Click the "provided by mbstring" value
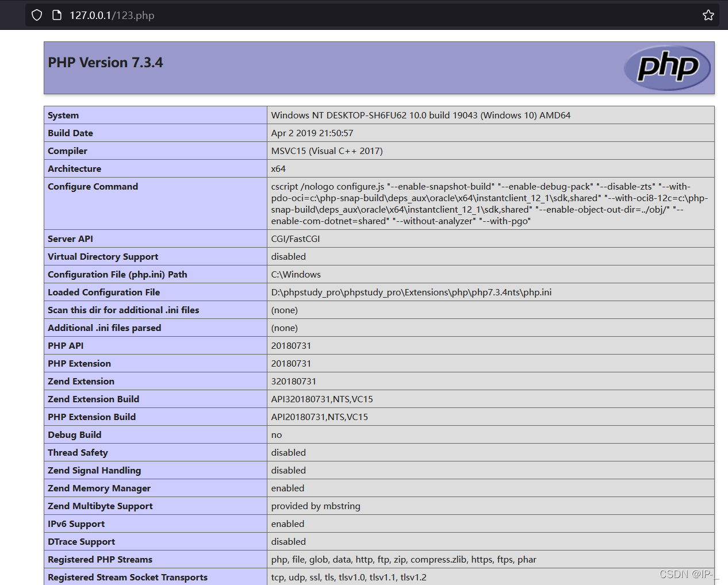This screenshot has width=728, height=585. pyautogui.click(x=316, y=506)
